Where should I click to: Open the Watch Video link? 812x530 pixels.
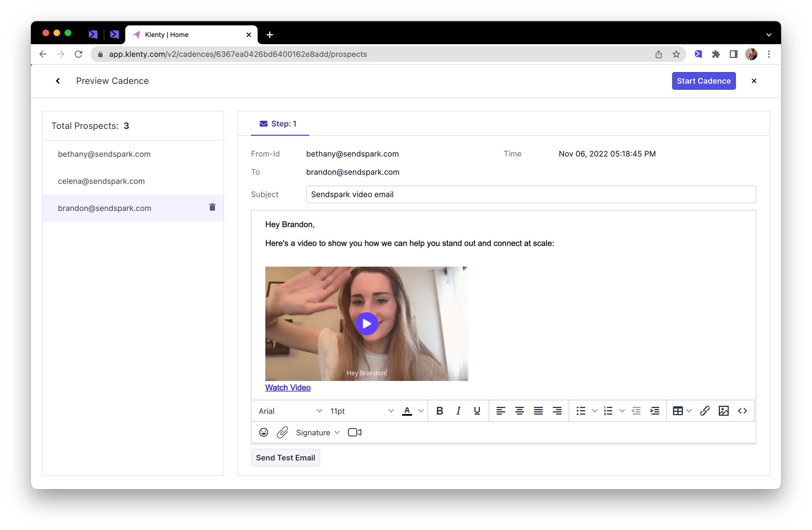point(288,387)
